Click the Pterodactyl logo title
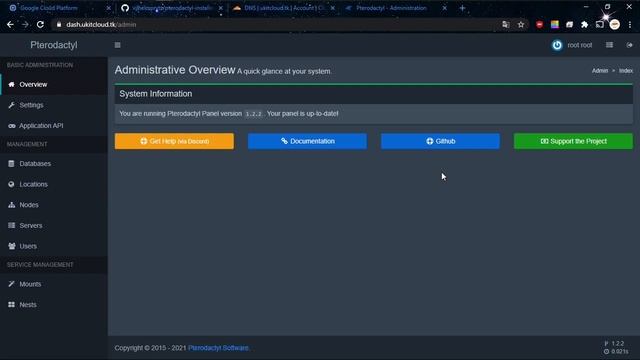Image resolution: width=640 pixels, height=360 pixels. [54, 45]
